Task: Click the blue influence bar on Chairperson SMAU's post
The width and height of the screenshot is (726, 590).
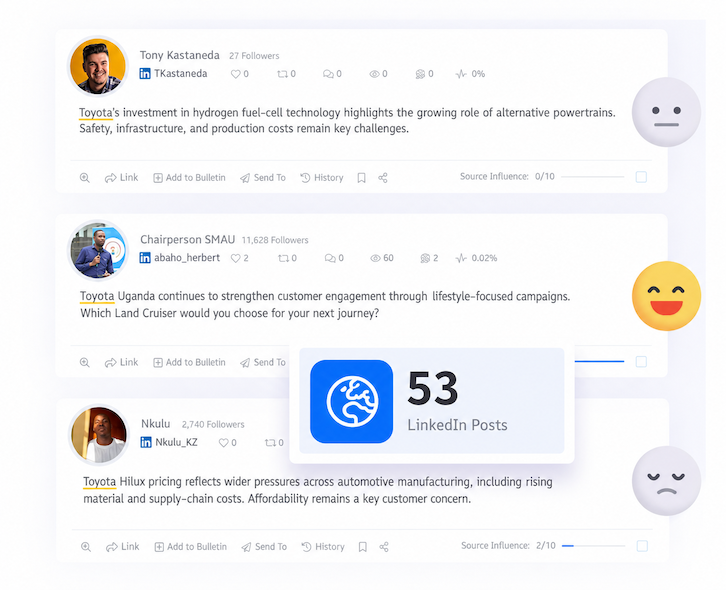Action: point(599,361)
